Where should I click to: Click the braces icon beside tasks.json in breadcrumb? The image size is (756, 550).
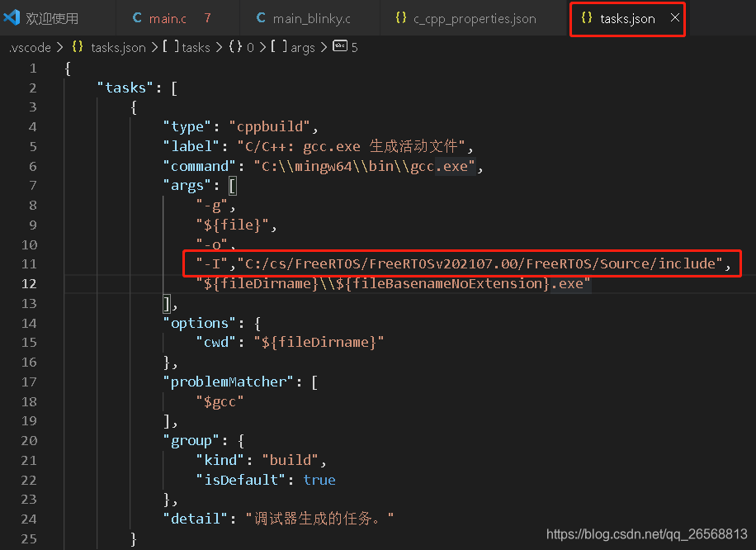click(77, 47)
